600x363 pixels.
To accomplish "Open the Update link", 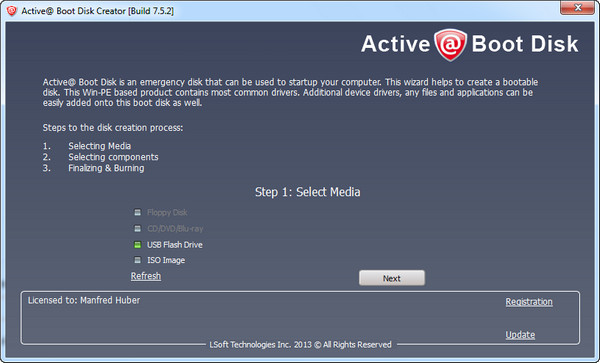I will click(520, 335).
